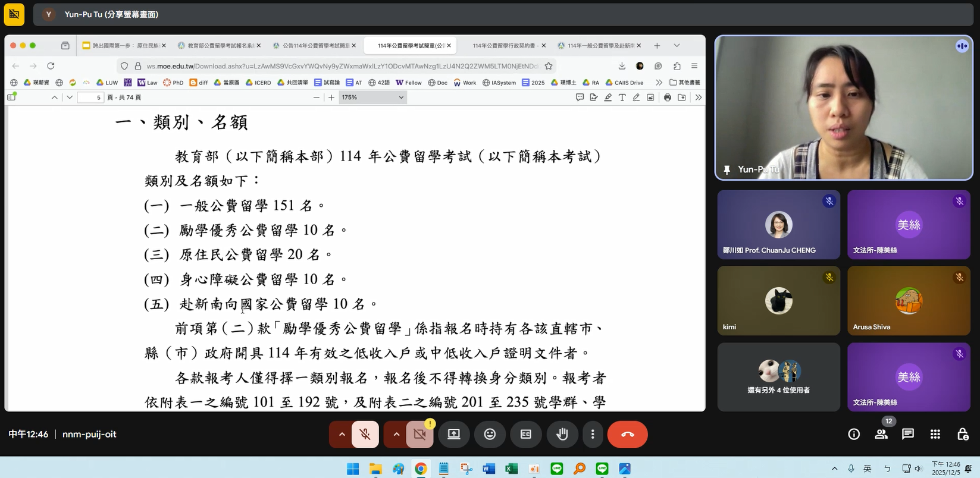Select Prof. ChuanJu CHENG's participant tile
This screenshot has height=478, width=980.
[x=778, y=225]
